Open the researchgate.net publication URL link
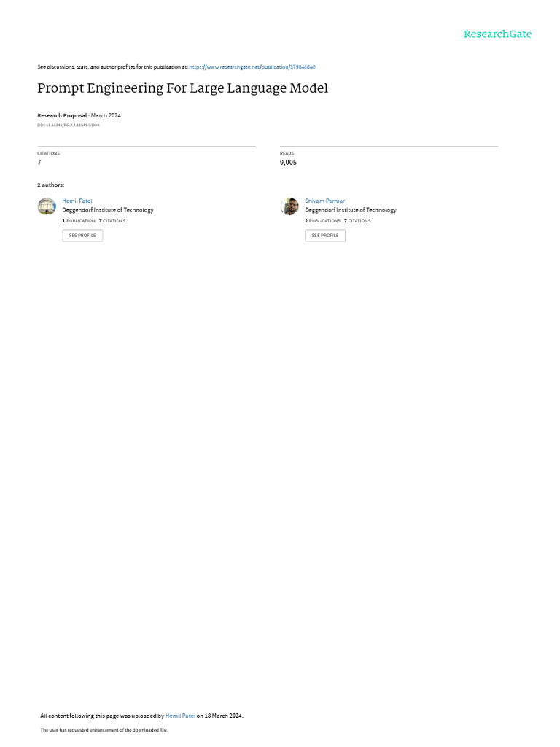 click(x=252, y=67)
